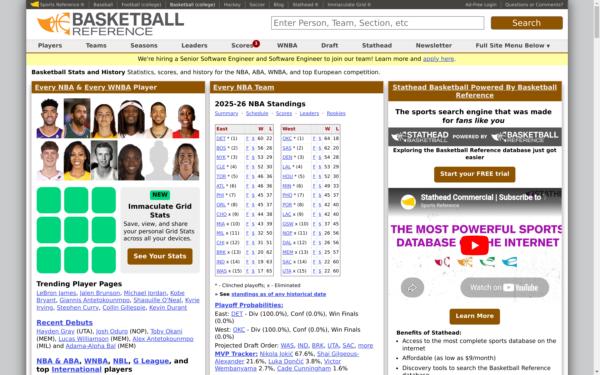
Task: Open the Schedule link under NBA Standings
Action: 257,113
